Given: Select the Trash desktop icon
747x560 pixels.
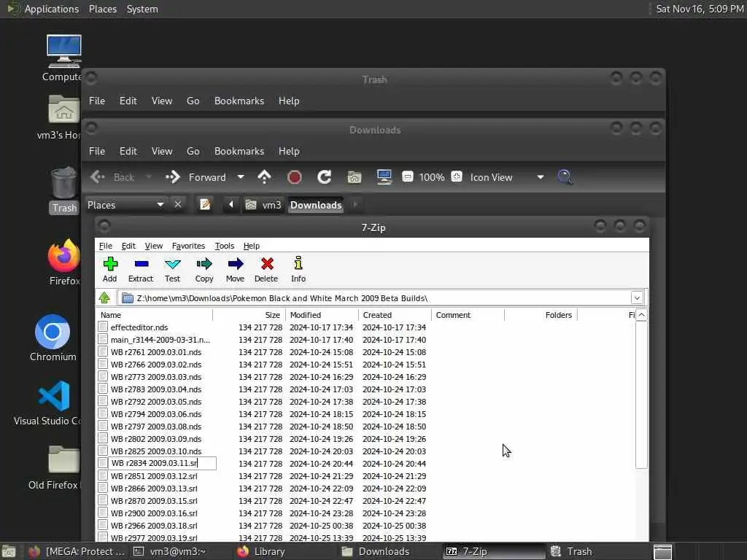Looking at the screenshot, I should pyautogui.click(x=64, y=190).
